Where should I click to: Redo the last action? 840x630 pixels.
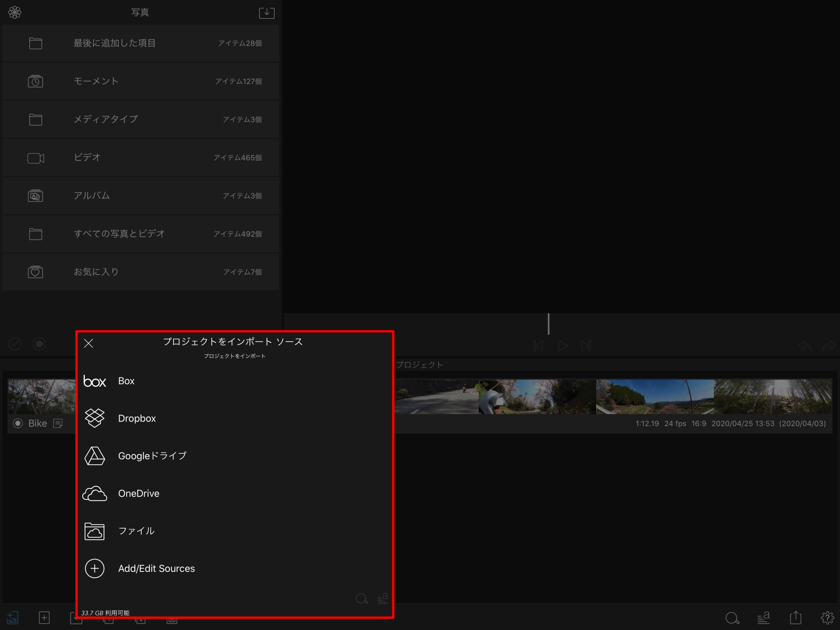click(829, 345)
